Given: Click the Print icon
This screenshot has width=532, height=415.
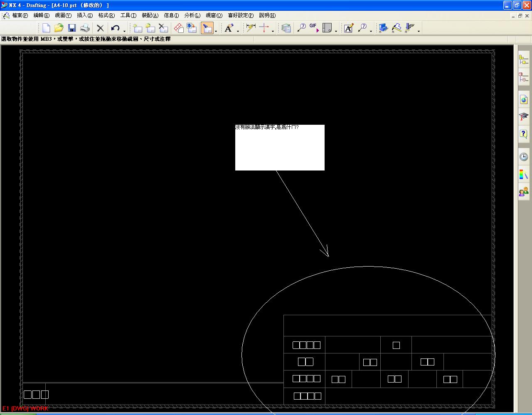Looking at the screenshot, I should click(x=85, y=28).
